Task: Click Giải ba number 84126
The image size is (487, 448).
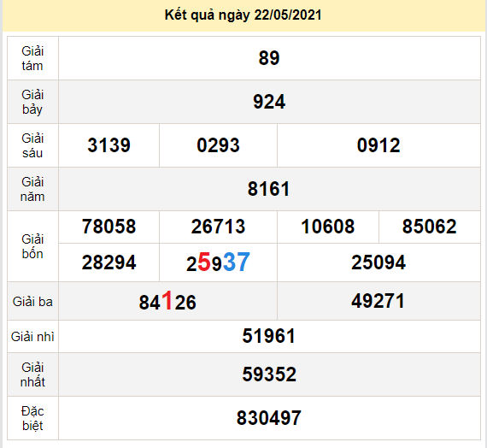Action: (167, 301)
